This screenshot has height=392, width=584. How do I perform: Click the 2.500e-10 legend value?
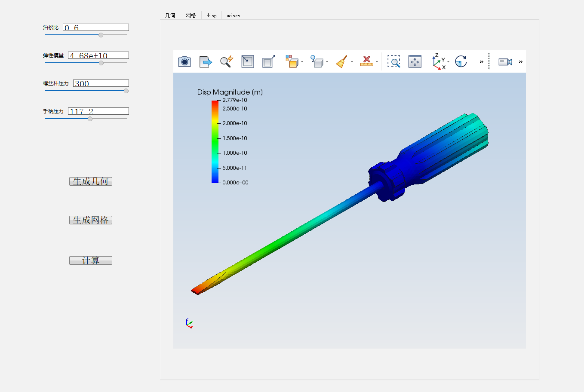tap(235, 109)
